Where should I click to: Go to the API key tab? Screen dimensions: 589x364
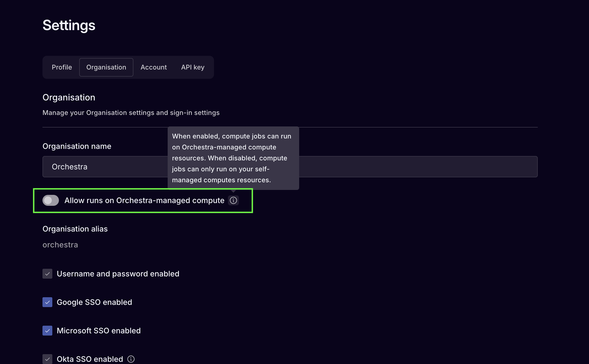[193, 67]
